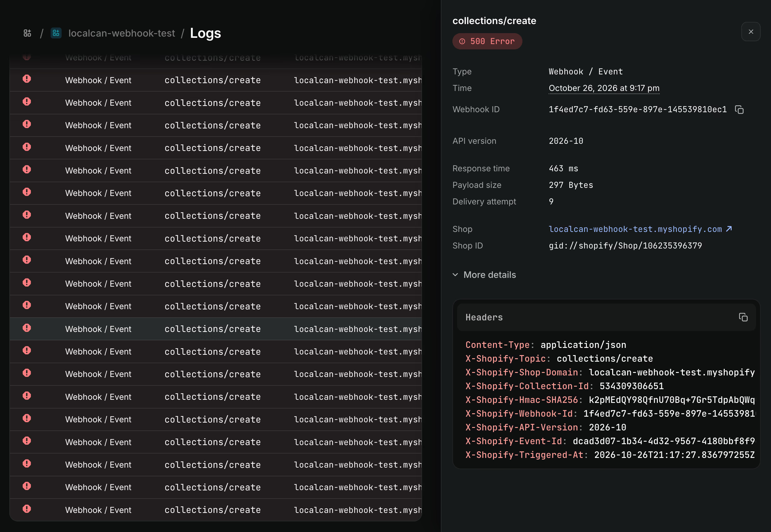
Task: Close the collections/create detail panel
Action: coord(751,32)
